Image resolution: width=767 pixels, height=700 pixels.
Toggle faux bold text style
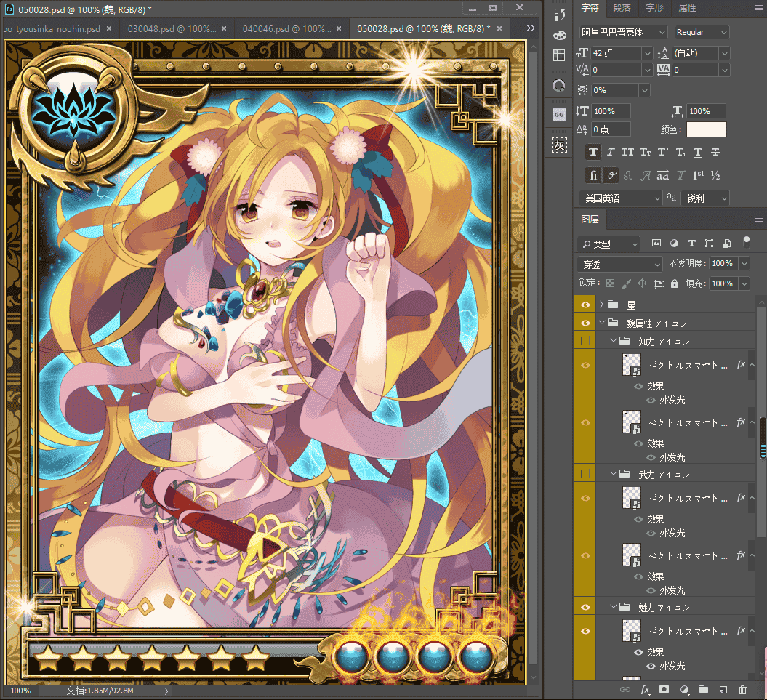[x=593, y=152]
